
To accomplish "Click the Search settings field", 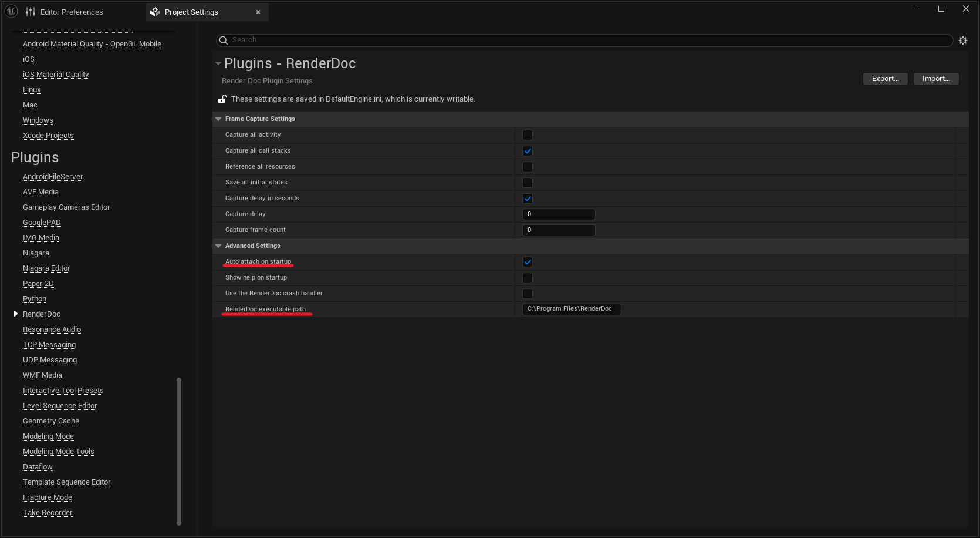I will pyautogui.click(x=584, y=40).
